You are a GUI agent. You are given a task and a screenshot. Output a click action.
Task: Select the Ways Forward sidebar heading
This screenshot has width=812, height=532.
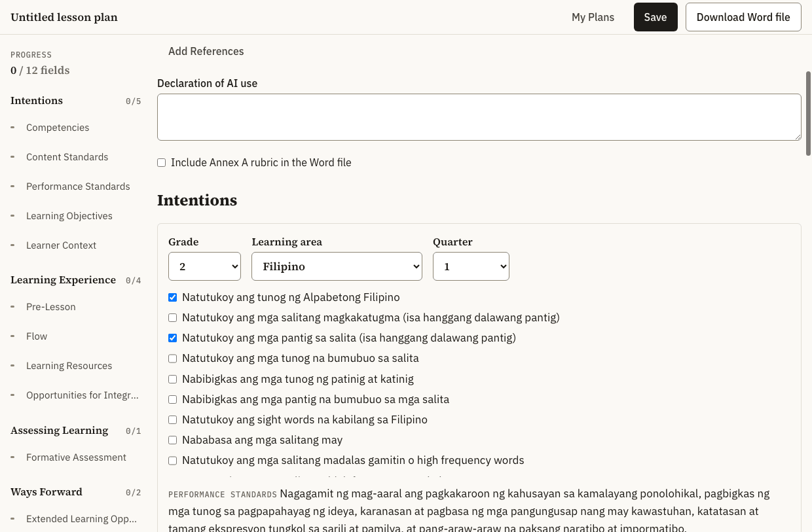[x=46, y=491]
